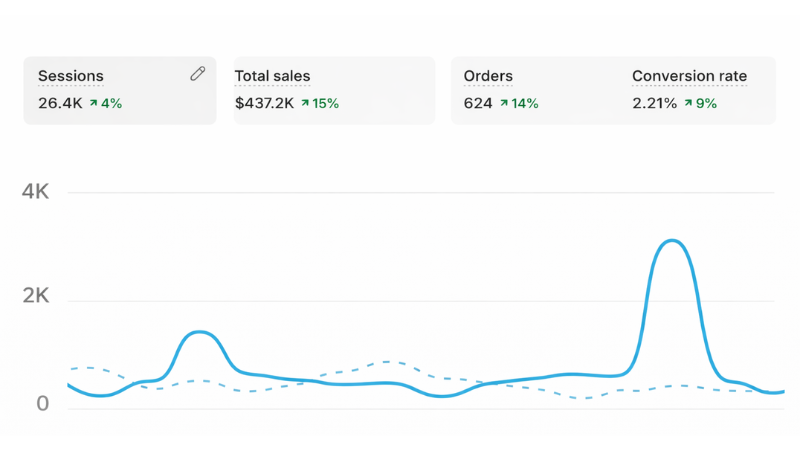Click the 4K horizontal gridline on chart
The width and height of the screenshot is (800, 450).
pos(420,193)
